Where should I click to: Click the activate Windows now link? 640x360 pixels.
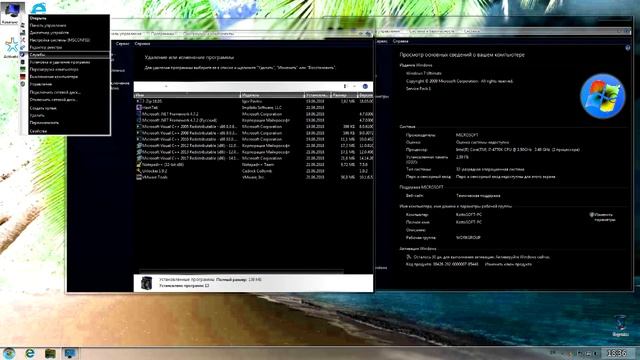523,257
